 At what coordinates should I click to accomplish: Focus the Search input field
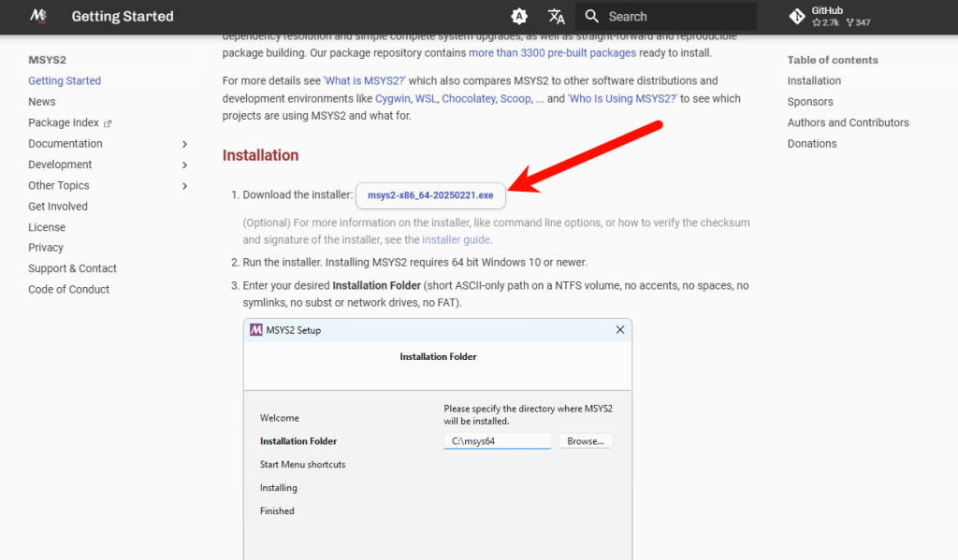click(667, 17)
